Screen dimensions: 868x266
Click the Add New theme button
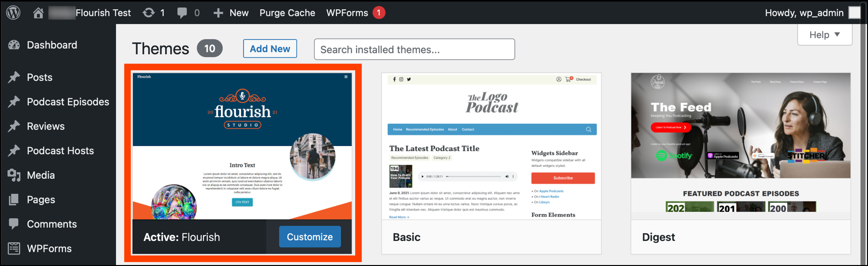270,49
